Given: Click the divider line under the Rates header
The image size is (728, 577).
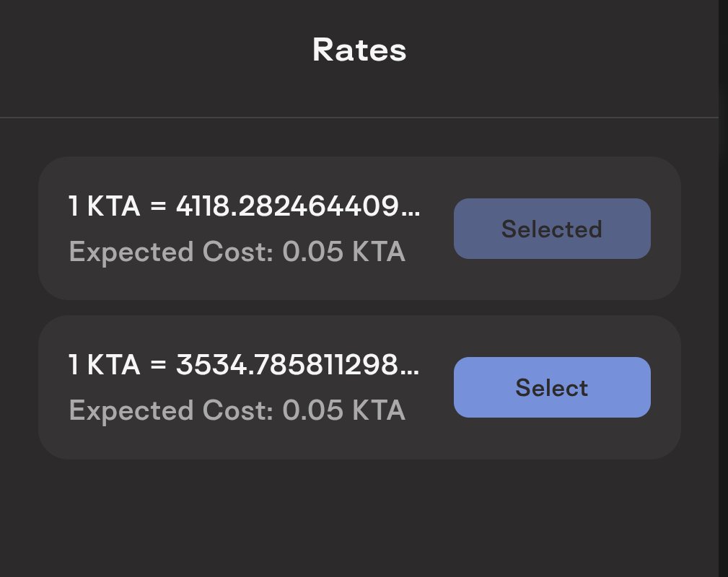Looking at the screenshot, I should coord(359,118).
